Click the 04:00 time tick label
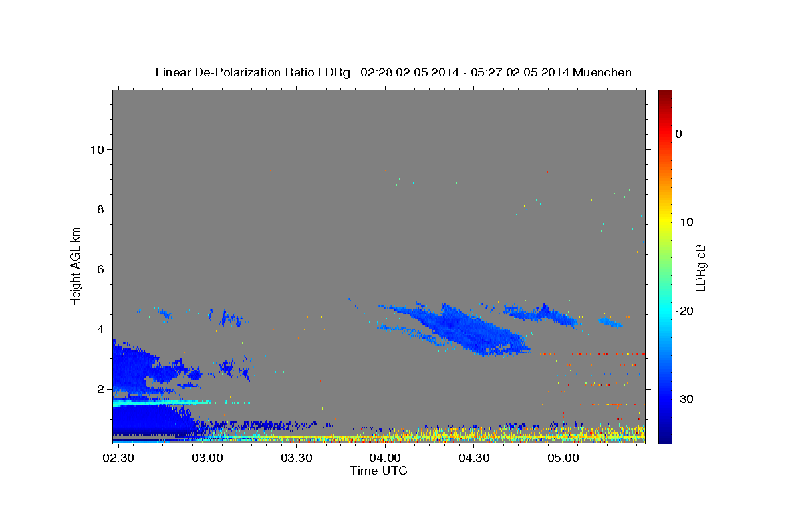This screenshot has width=798, height=532. point(385,459)
